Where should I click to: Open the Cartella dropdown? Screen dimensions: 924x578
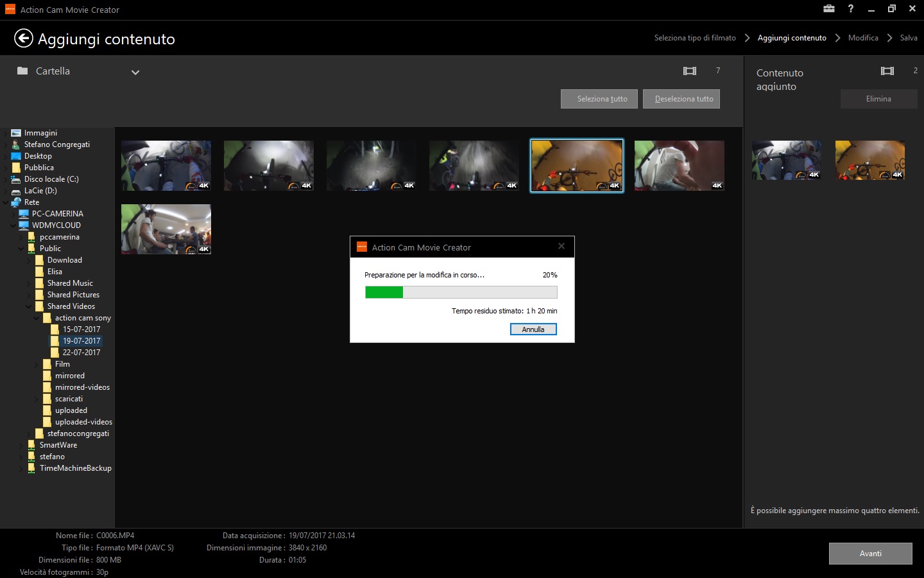(135, 72)
